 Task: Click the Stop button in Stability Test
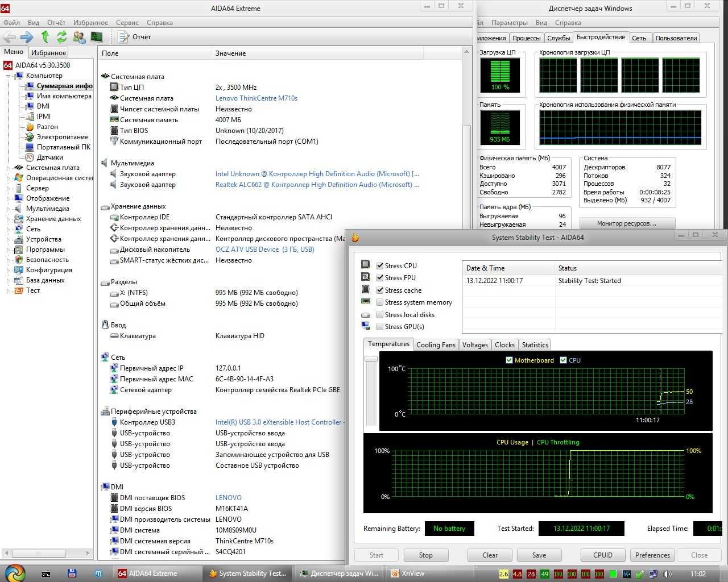[426, 555]
